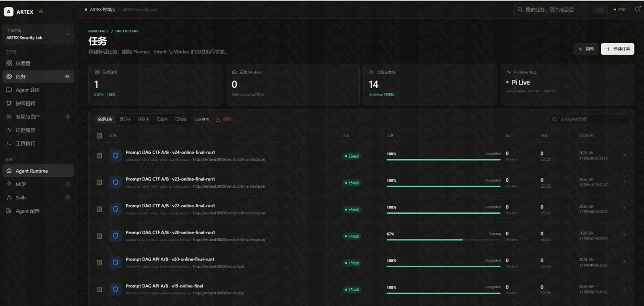
Task: Check the API v20-online-final-run1 task checkbox
Action: [99, 263]
